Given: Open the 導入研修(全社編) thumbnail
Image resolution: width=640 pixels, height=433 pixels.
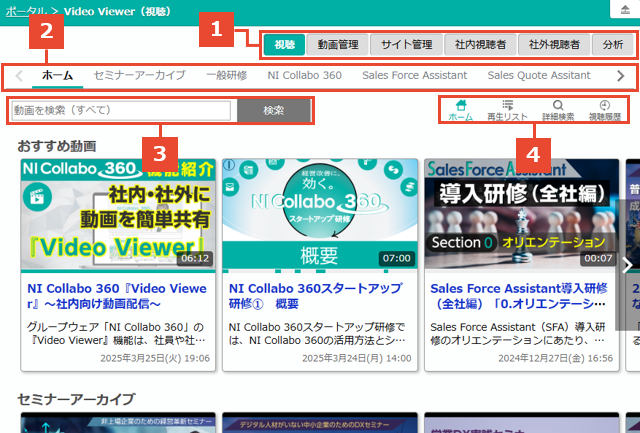Looking at the screenshot, I should pyautogui.click(x=522, y=215).
